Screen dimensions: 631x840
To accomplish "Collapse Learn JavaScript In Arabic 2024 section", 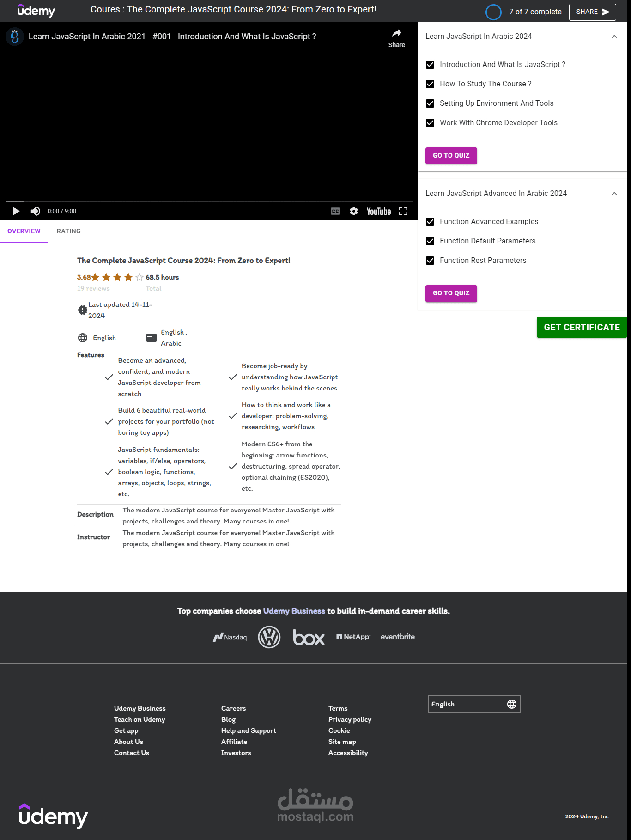I will (614, 37).
